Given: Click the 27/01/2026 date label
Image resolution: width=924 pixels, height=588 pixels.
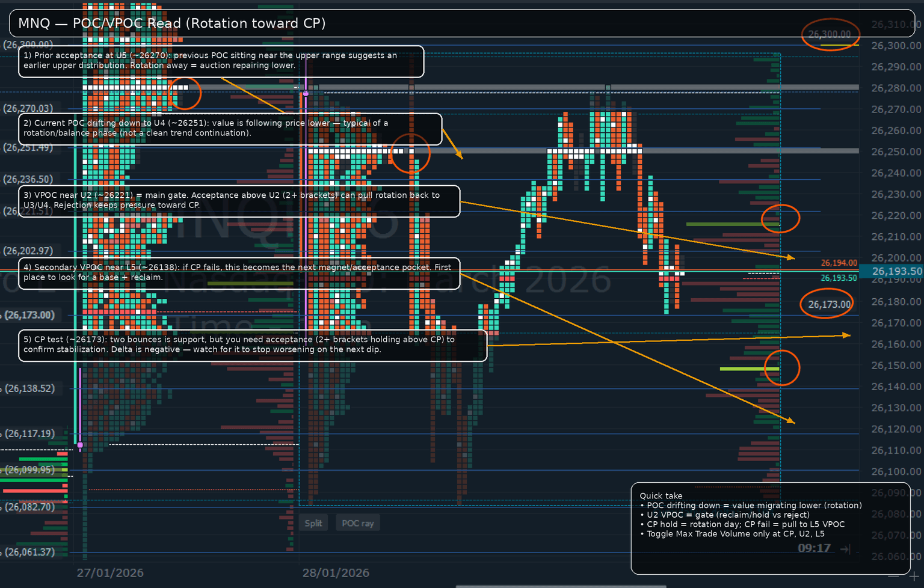Looking at the screenshot, I should click(110, 572).
